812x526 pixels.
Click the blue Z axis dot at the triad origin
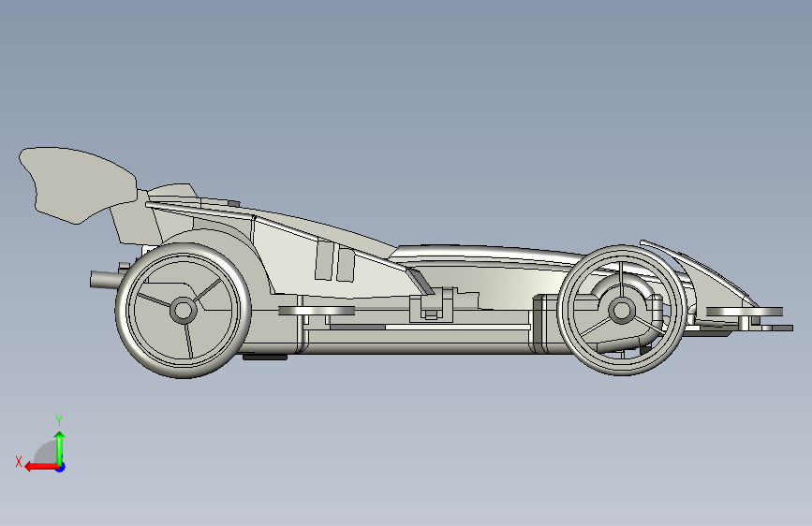[x=61, y=467]
